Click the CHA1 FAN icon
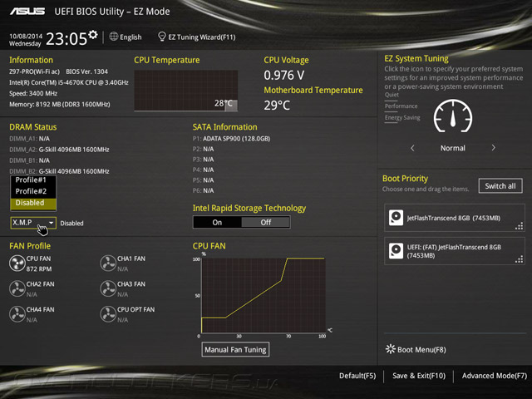Screen dimensions: 532x399 (108, 264)
